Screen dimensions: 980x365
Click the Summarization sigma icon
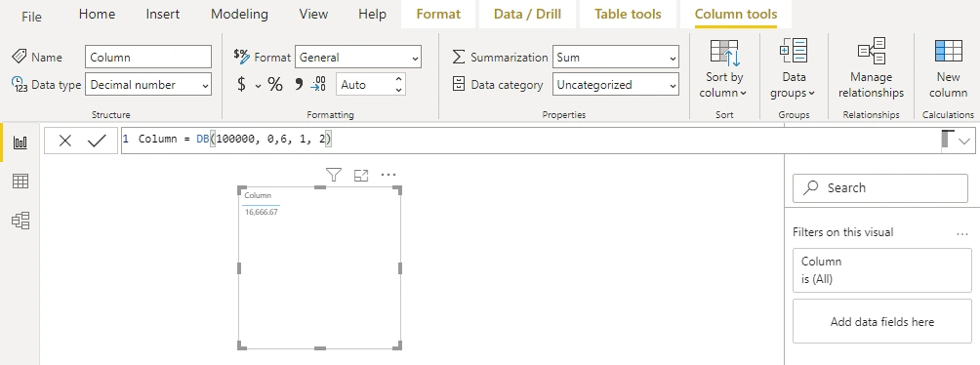click(x=459, y=57)
